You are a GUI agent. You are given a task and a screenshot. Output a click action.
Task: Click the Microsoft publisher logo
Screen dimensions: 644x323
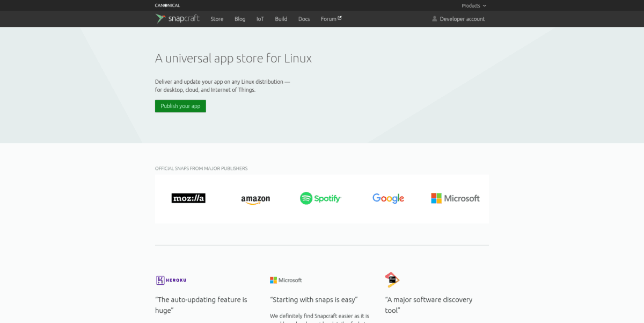455,198
